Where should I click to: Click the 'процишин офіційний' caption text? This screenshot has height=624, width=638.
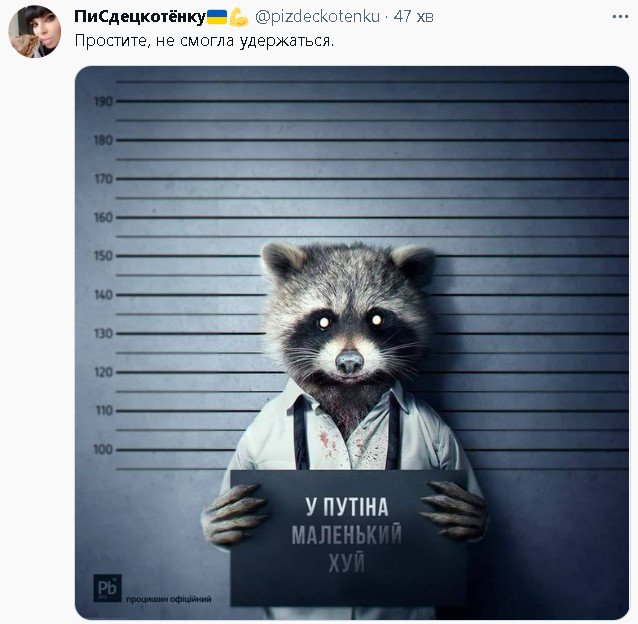point(169,600)
